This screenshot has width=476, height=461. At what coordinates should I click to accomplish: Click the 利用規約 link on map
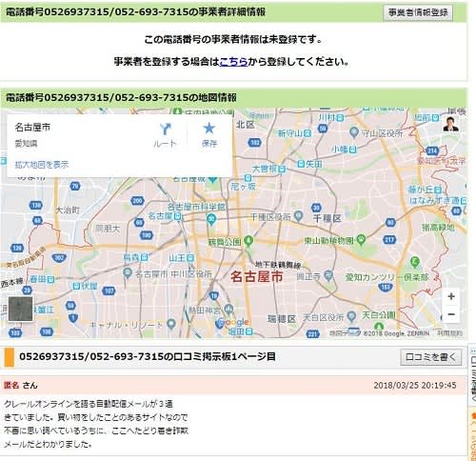click(449, 333)
